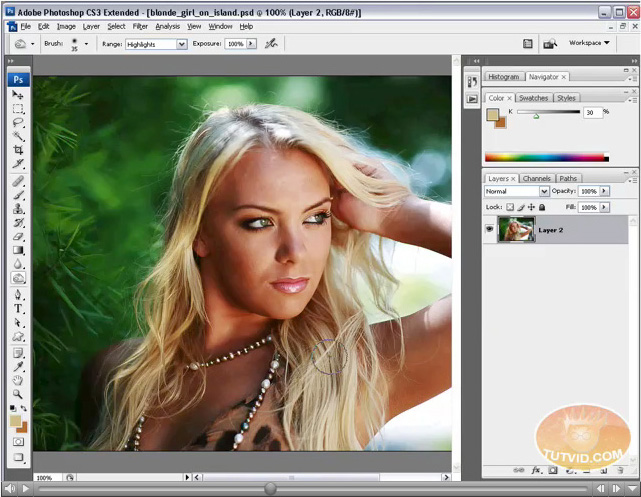
Task: Select the History Brush tool
Action: (18, 223)
